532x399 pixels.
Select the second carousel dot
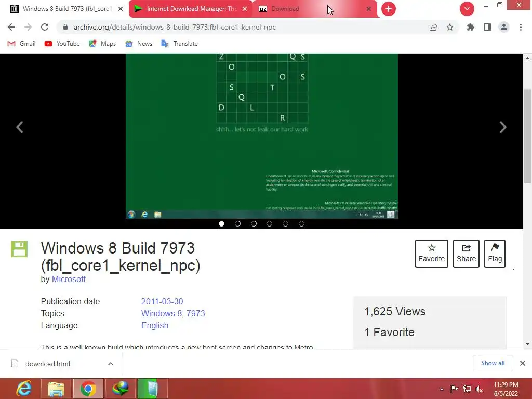[237, 223]
